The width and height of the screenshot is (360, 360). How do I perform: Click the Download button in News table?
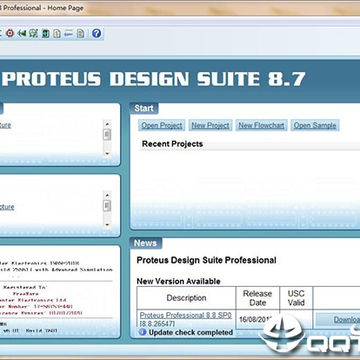point(338,320)
